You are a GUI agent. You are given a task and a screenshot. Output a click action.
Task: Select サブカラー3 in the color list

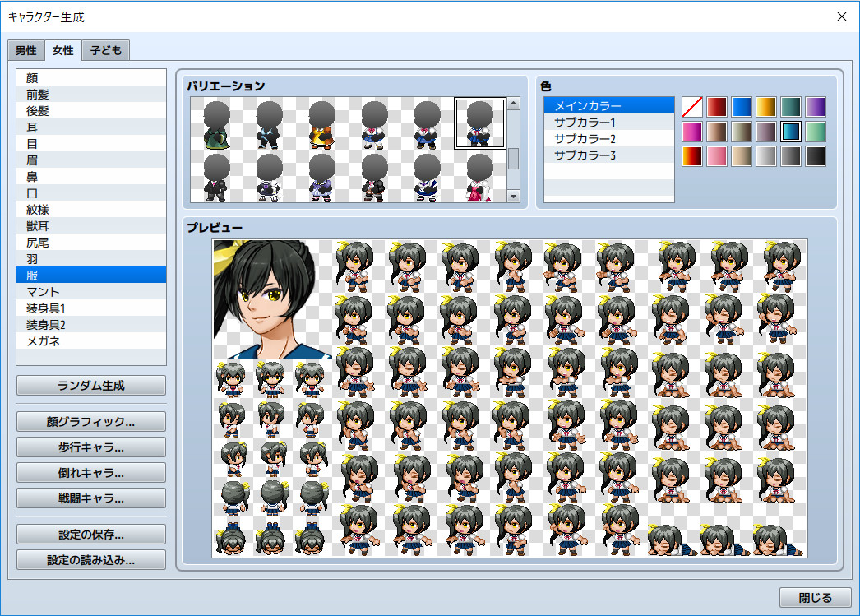(608, 155)
